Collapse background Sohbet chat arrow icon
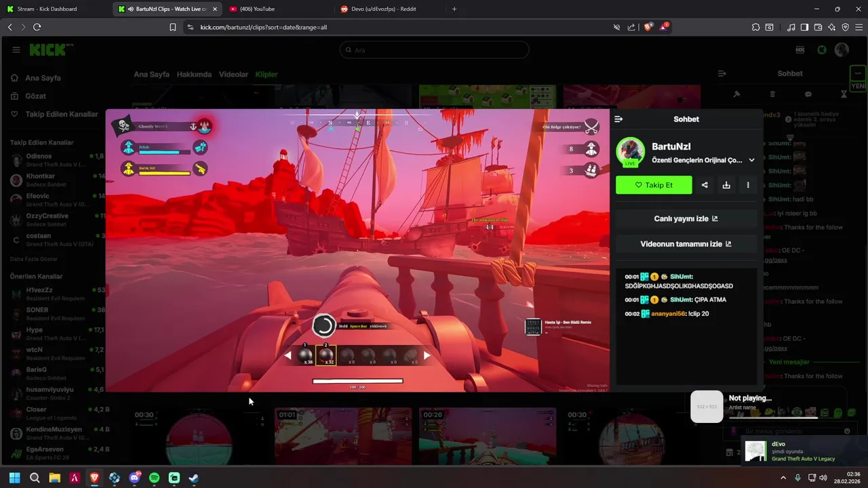Screen dimensions: 868x488 [x=722, y=73]
